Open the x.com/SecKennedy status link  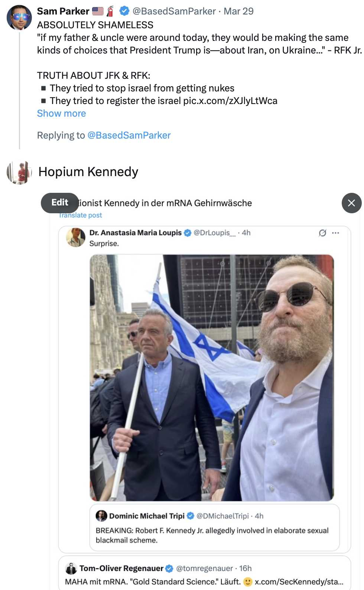click(299, 582)
